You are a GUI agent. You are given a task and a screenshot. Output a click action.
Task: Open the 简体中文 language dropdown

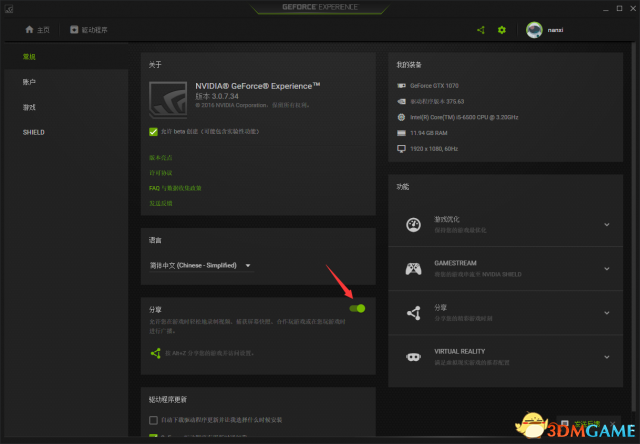pos(200,266)
